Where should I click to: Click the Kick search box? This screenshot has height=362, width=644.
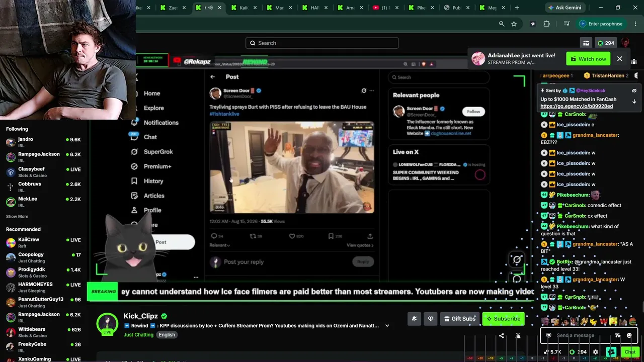[322, 43]
